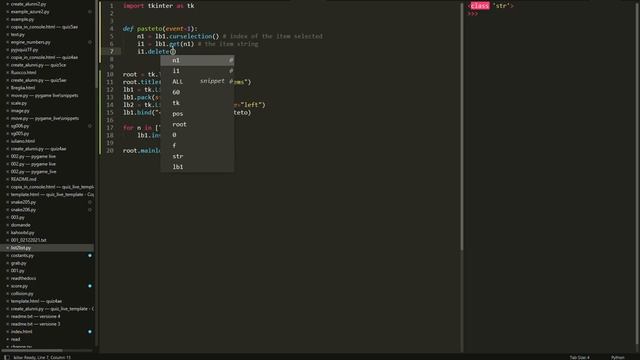
Task: Select 'tk' in the completion list
Action: (x=197, y=103)
